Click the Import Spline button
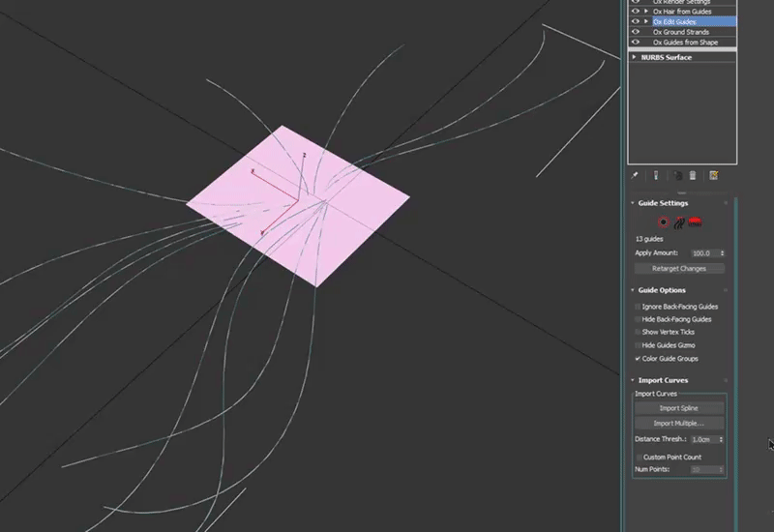Screen dimensions: 774x532 (x=678, y=408)
